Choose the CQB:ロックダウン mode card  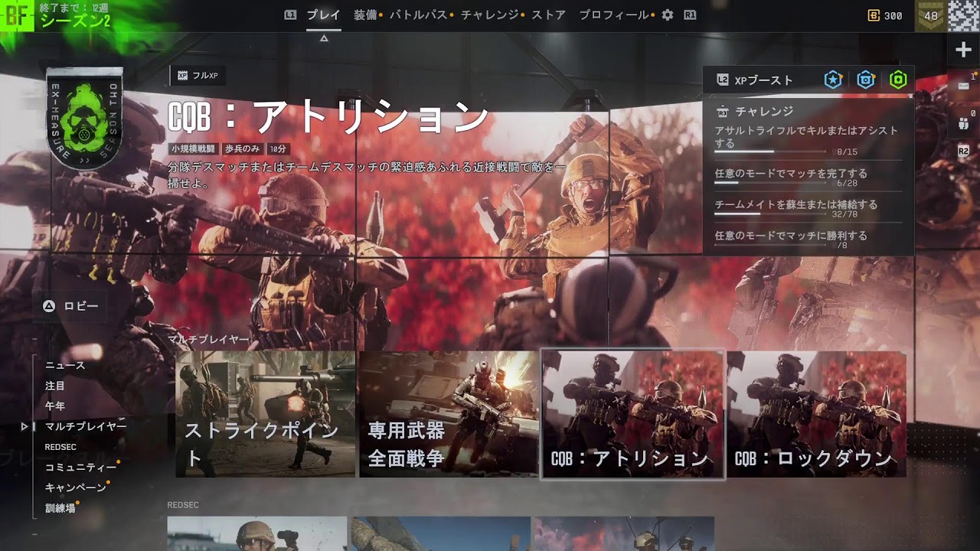point(816,414)
